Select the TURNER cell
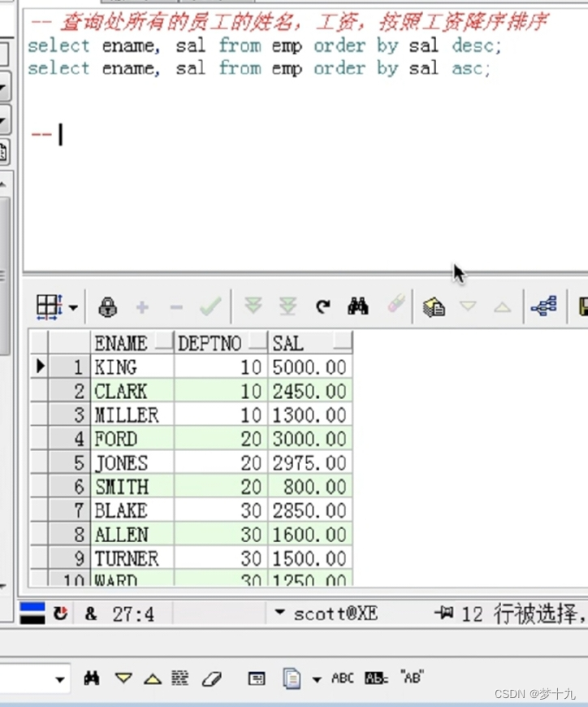 (x=132, y=558)
